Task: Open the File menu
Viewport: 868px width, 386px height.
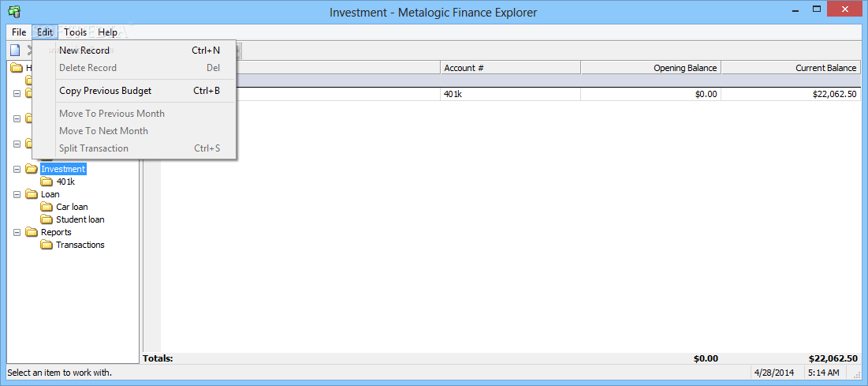Action: coord(19,32)
